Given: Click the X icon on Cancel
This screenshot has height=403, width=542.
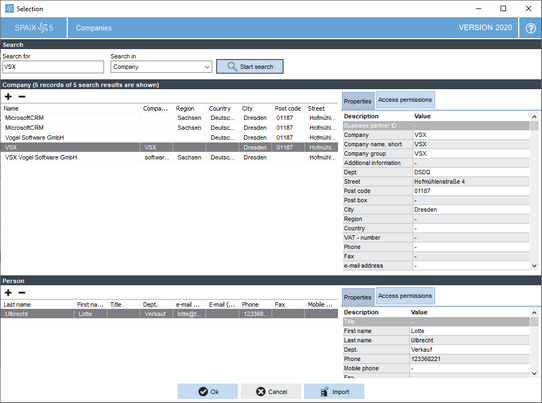Looking at the screenshot, I should pyautogui.click(x=261, y=392).
